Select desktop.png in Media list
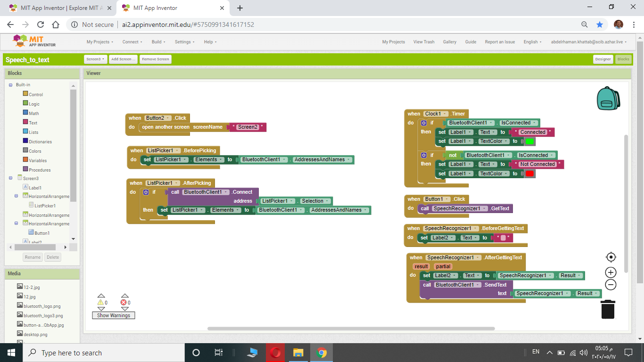644x362 pixels. [x=35, y=334]
